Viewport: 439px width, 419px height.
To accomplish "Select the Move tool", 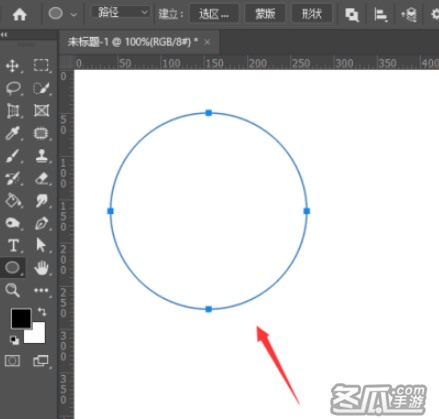I will (12, 66).
